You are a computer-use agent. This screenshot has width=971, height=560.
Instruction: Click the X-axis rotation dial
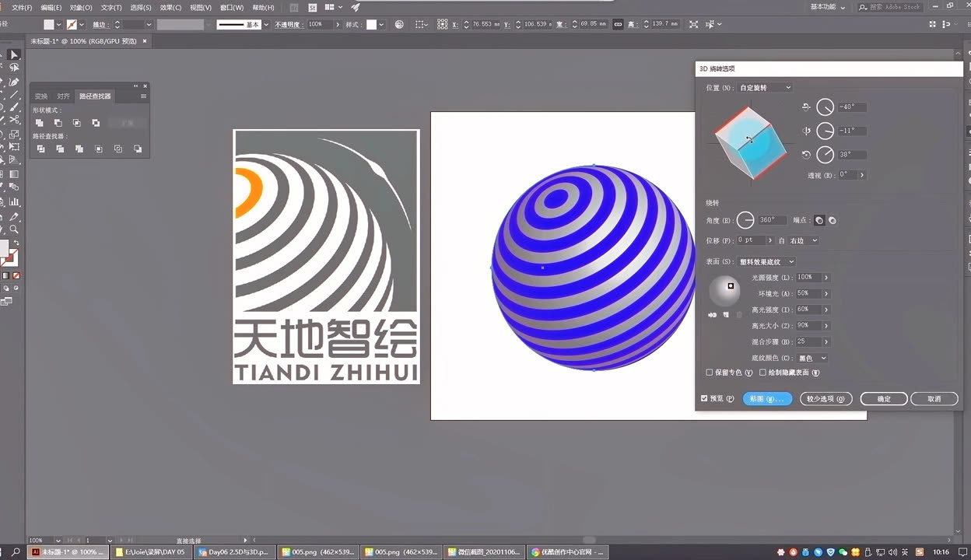click(826, 107)
